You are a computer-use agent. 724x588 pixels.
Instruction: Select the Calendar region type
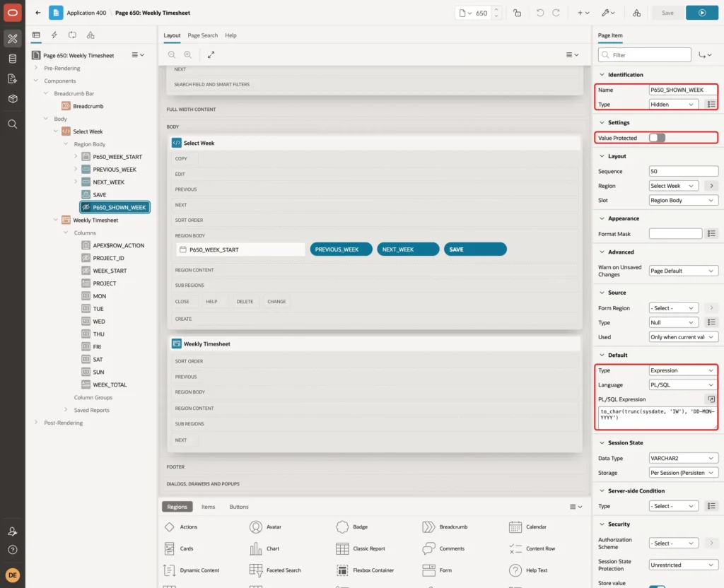point(527,527)
